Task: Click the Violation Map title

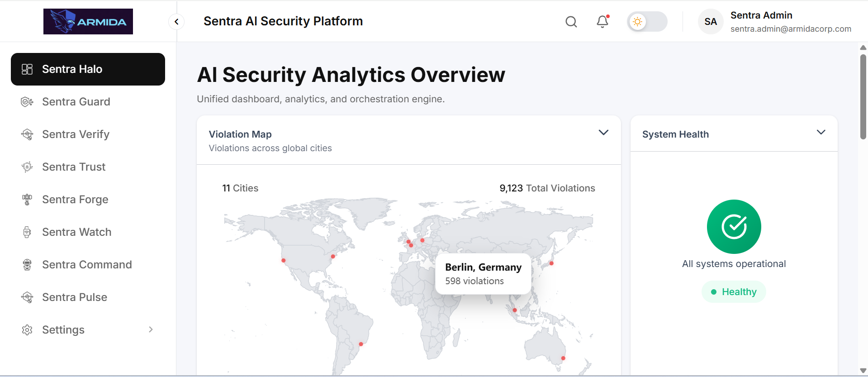Action: click(x=240, y=134)
